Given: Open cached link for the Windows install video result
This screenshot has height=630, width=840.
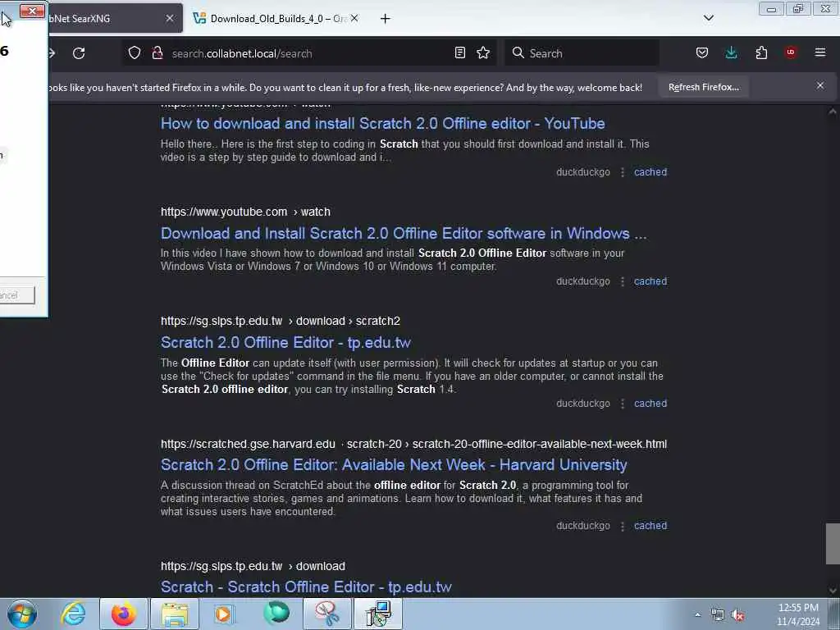Looking at the screenshot, I should [651, 281].
